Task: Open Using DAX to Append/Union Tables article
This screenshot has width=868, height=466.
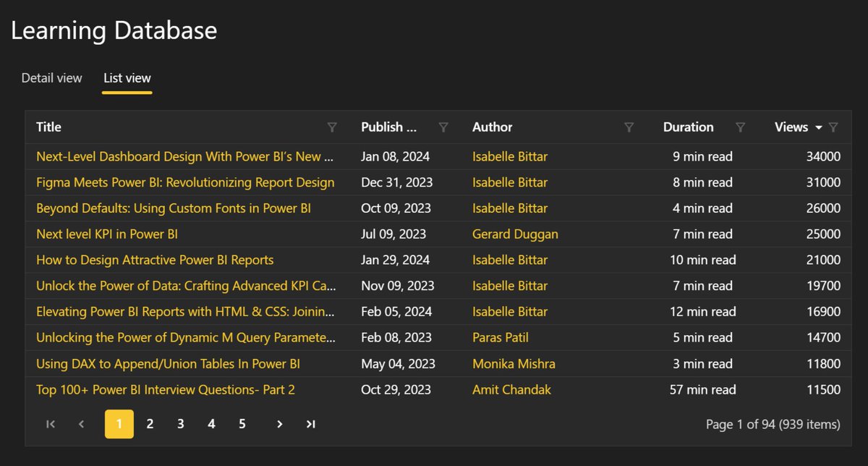Action: [x=168, y=364]
